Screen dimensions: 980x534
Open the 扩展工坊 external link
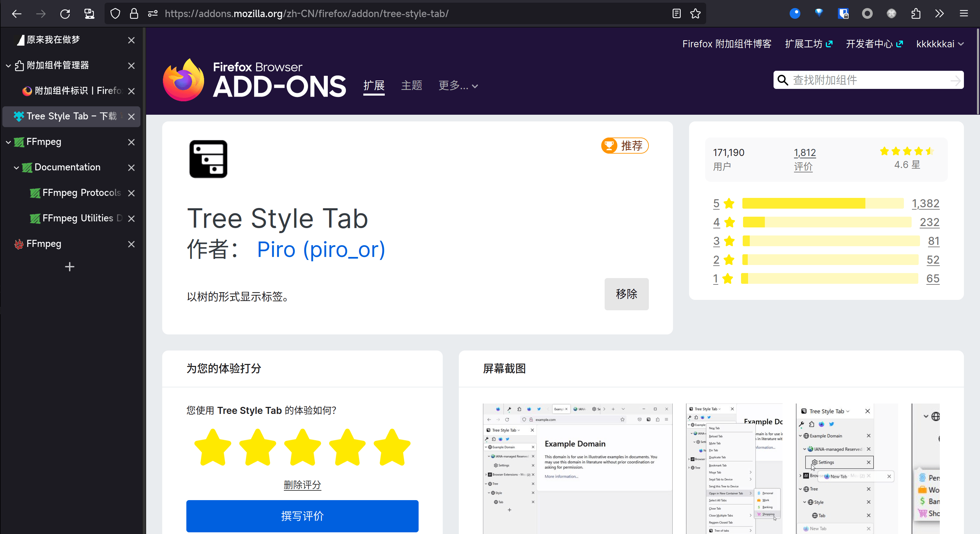809,44
